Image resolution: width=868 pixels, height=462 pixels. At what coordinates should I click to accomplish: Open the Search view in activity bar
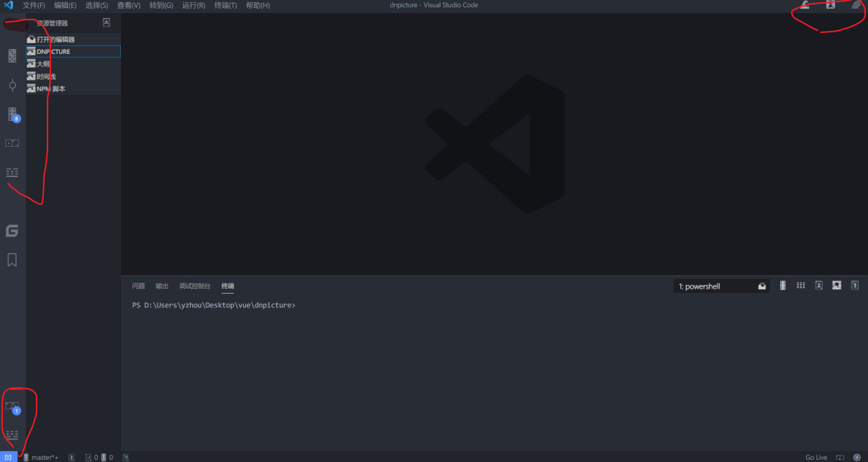coord(12,56)
